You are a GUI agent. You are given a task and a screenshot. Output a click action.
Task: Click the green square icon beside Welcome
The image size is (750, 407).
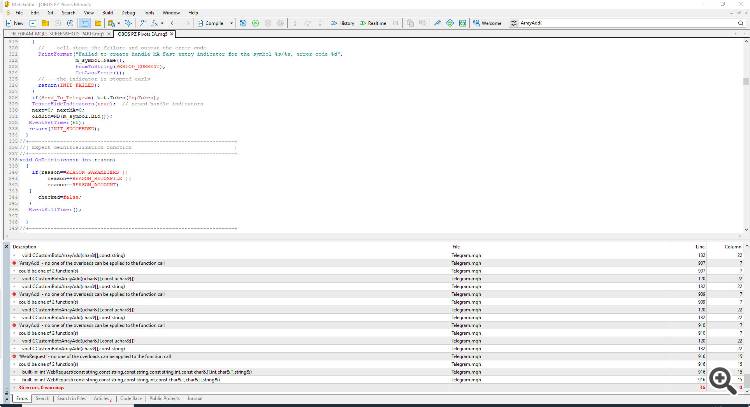click(x=462, y=23)
